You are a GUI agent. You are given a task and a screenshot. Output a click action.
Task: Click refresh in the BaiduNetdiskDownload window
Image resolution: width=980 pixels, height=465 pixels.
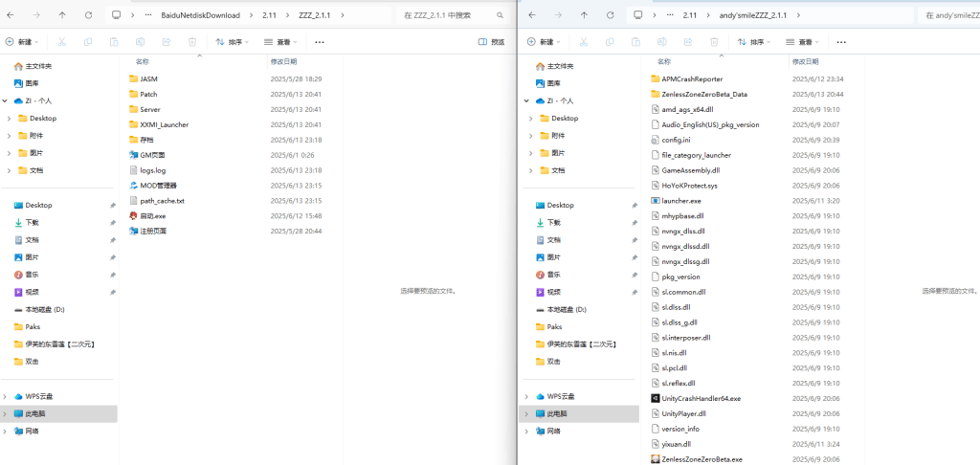88,15
